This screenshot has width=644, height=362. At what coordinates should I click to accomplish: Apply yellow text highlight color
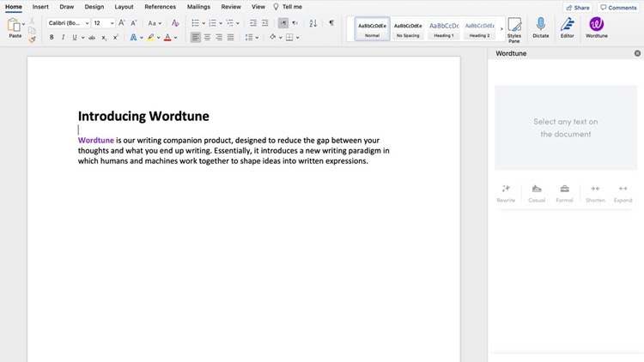pyautogui.click(x=151, y=38)
